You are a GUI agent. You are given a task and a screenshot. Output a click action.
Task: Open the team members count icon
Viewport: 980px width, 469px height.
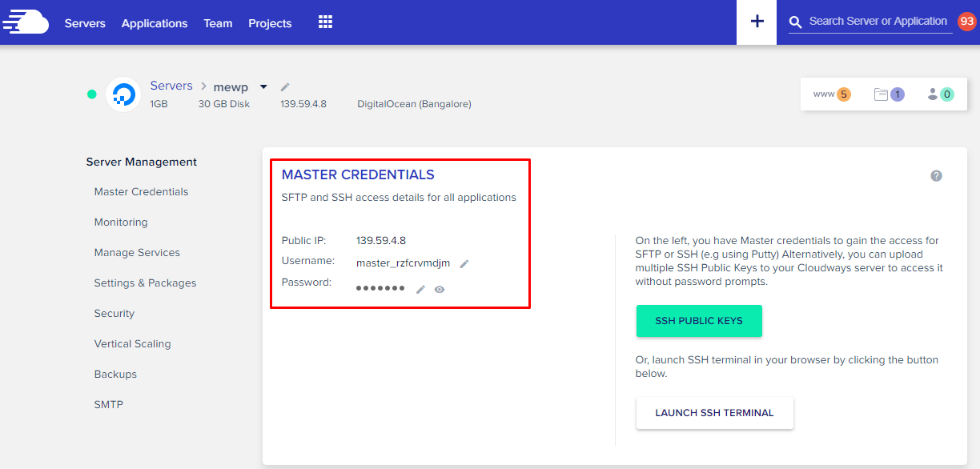coord(940,94)
